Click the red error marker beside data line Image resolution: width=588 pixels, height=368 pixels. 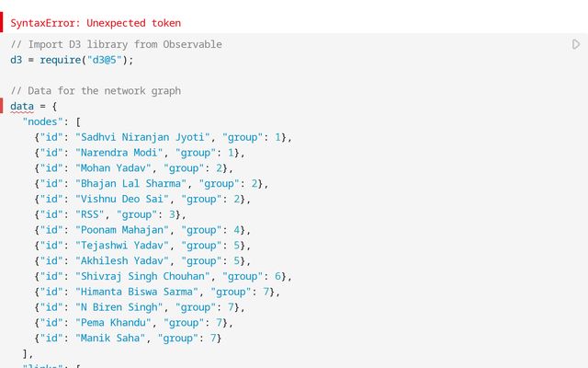tap(3, 106)
